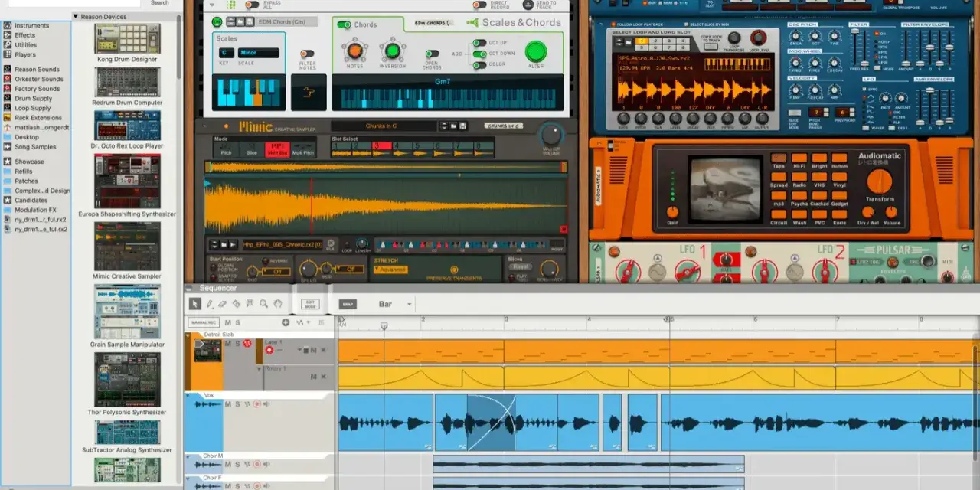Click the MANUAL REC button
Screen dimensions: 980x490
[x=204, y=323]
